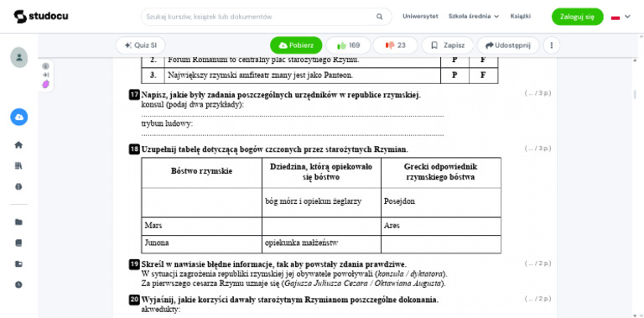Select F in Panteon amfiteatr row
This screenshot has height=318, width=644.
click(x=483, y=76)
